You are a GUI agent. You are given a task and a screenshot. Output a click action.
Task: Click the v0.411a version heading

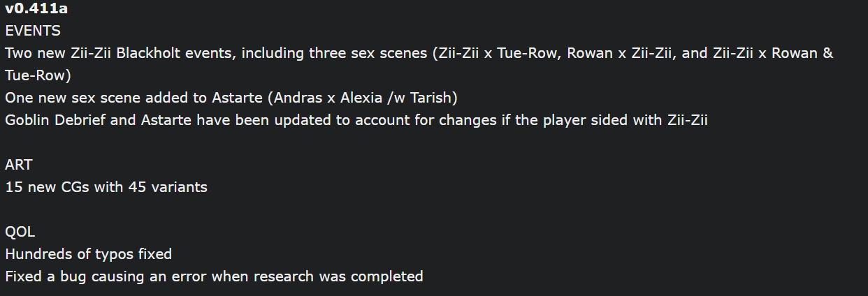(x=31, y=8)
